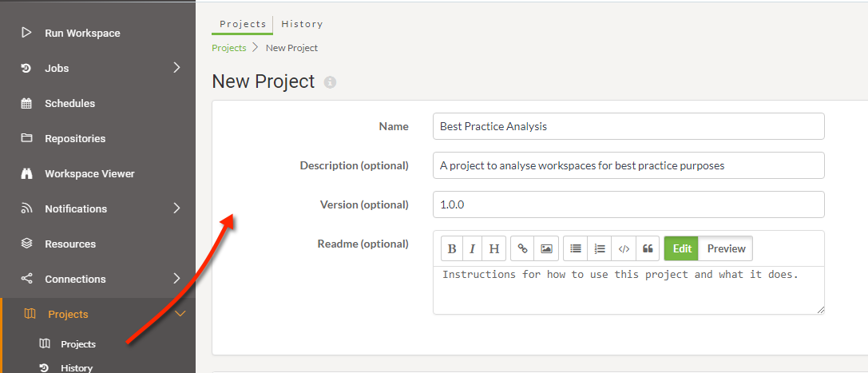Insert code block with the code icon

(x=624, y=248)
